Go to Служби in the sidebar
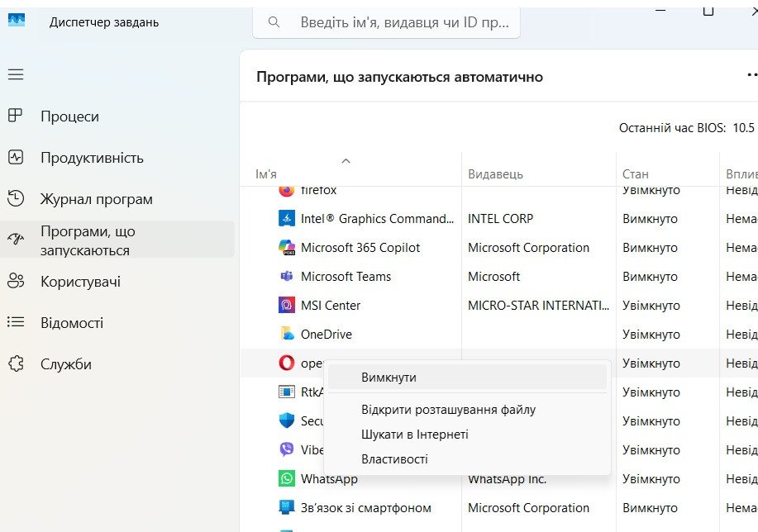The width and height of the screenshot is (758, 532). [x=66, y=364]
